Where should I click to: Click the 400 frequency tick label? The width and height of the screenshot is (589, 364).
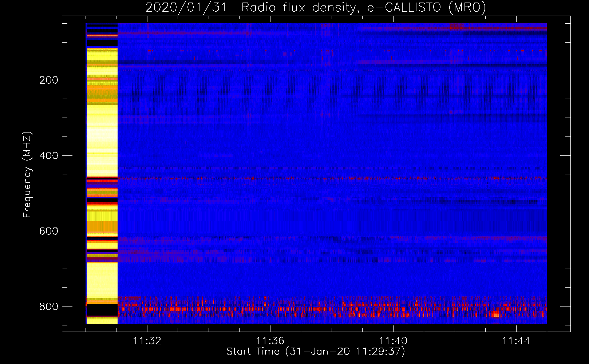coord(49,156)
